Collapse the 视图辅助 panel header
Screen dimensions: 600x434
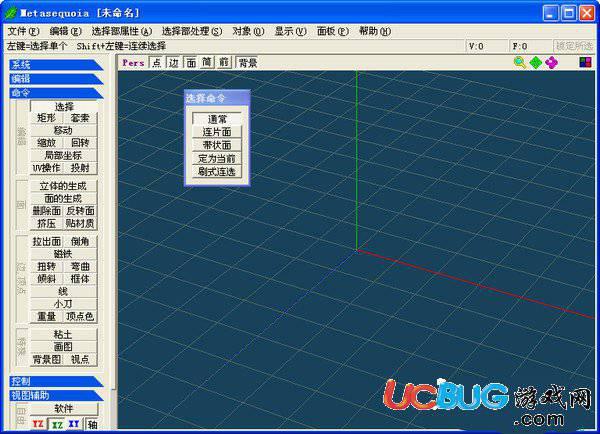click(x=56, y=395)
